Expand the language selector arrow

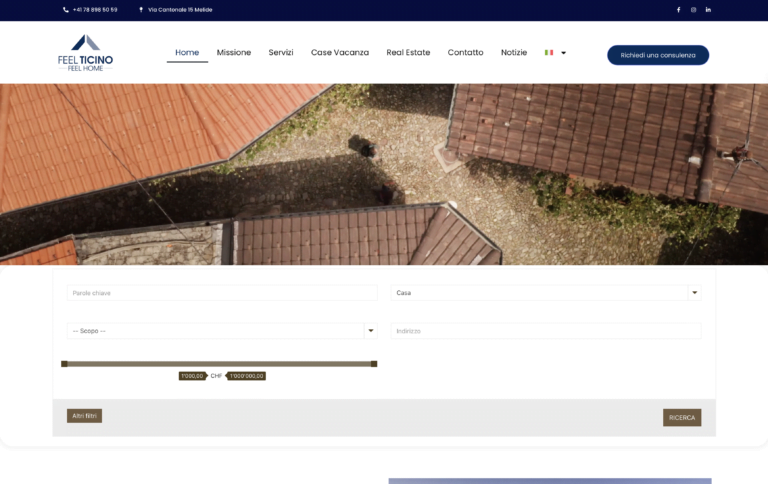coord(563,53)
